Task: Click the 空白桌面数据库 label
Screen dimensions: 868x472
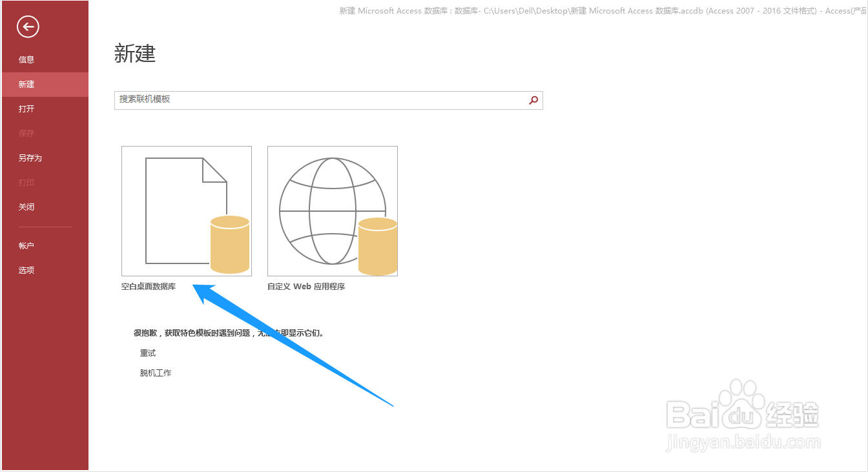Action: pos(149,286)
